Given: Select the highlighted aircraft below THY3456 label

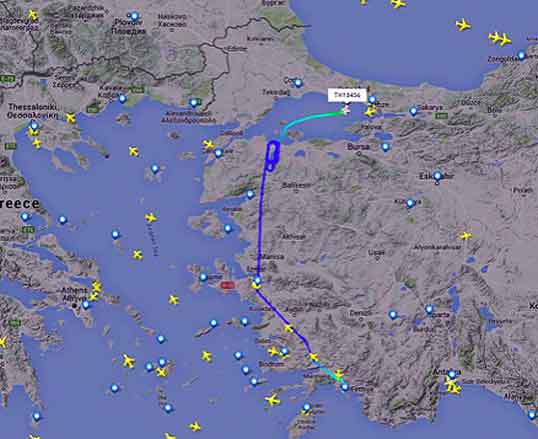Looking at the screenshot, I should click(346, 110).
